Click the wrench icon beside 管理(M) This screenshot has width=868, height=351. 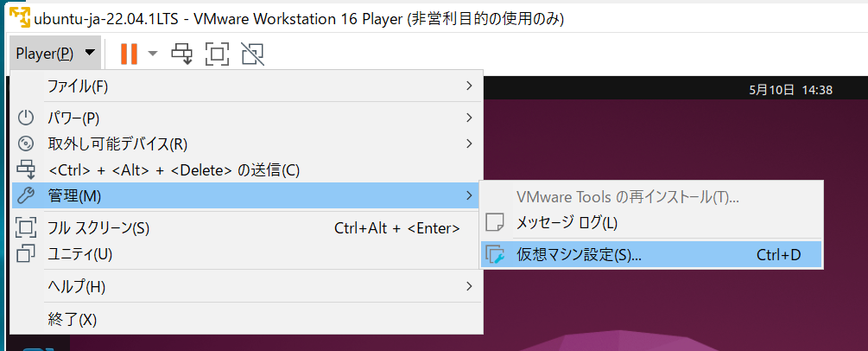pos(26,195)
